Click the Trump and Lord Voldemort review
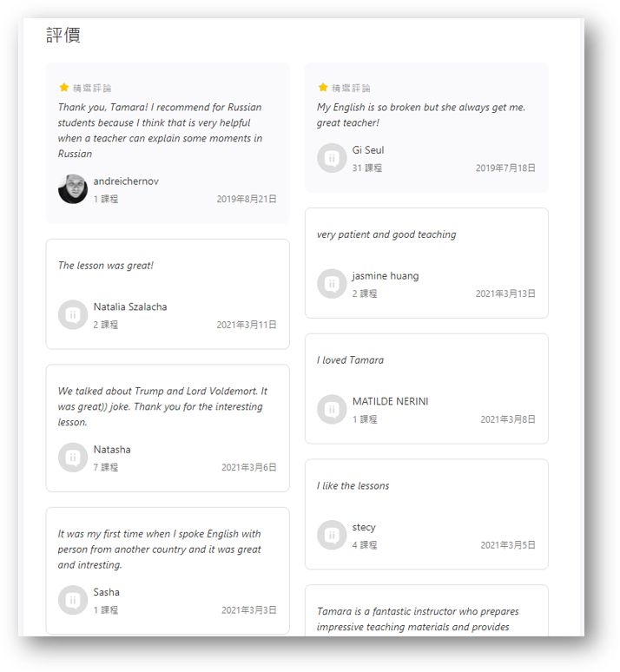 click(162, 406)
